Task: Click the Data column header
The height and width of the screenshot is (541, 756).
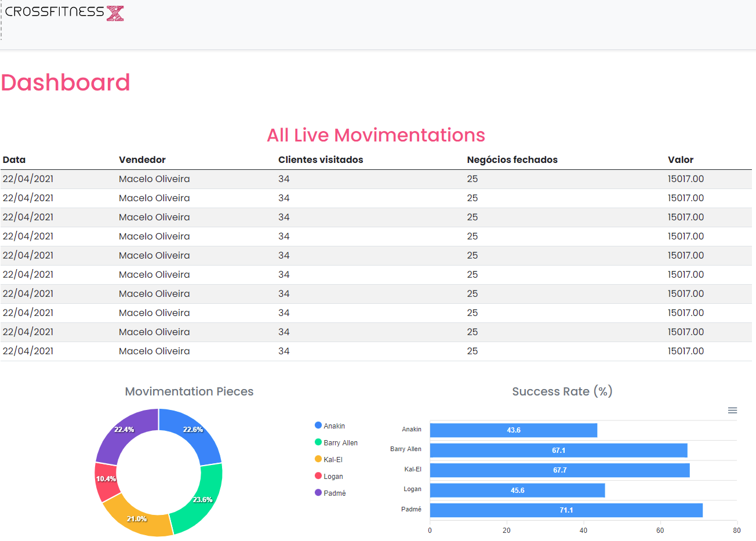Action: pos(14,160)
